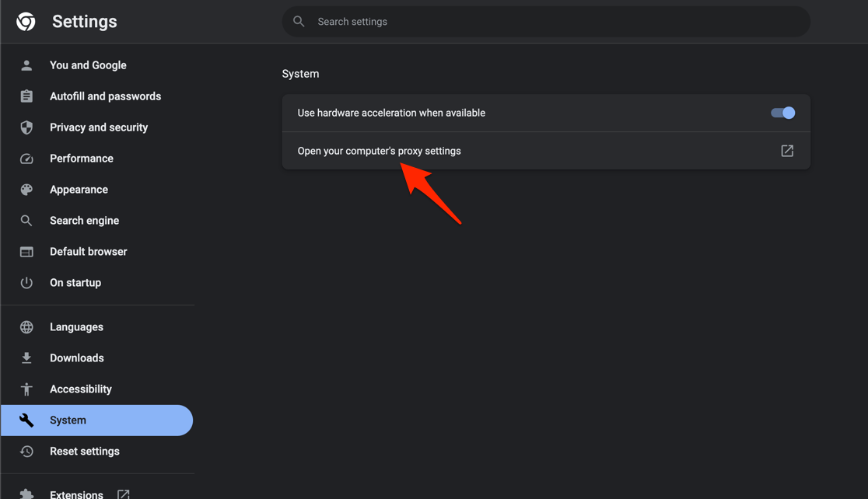Click the Reset settings history icon

coord(26,452)
